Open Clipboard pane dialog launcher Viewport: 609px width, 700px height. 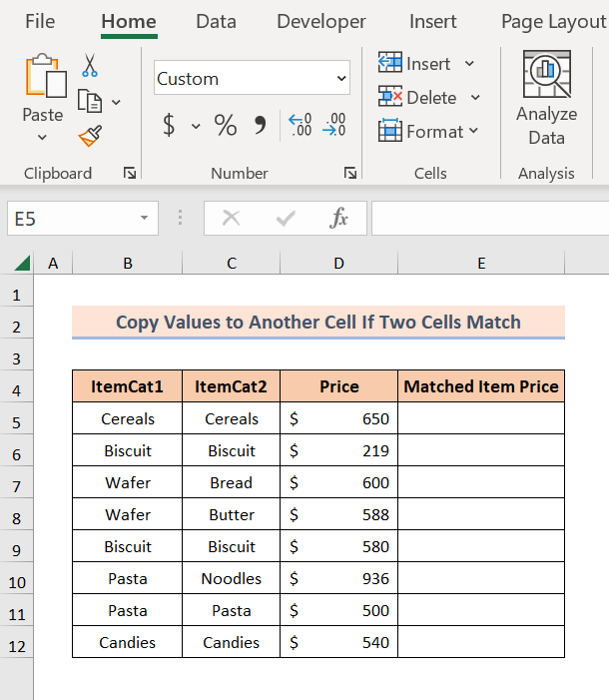(x=130, y=173)
